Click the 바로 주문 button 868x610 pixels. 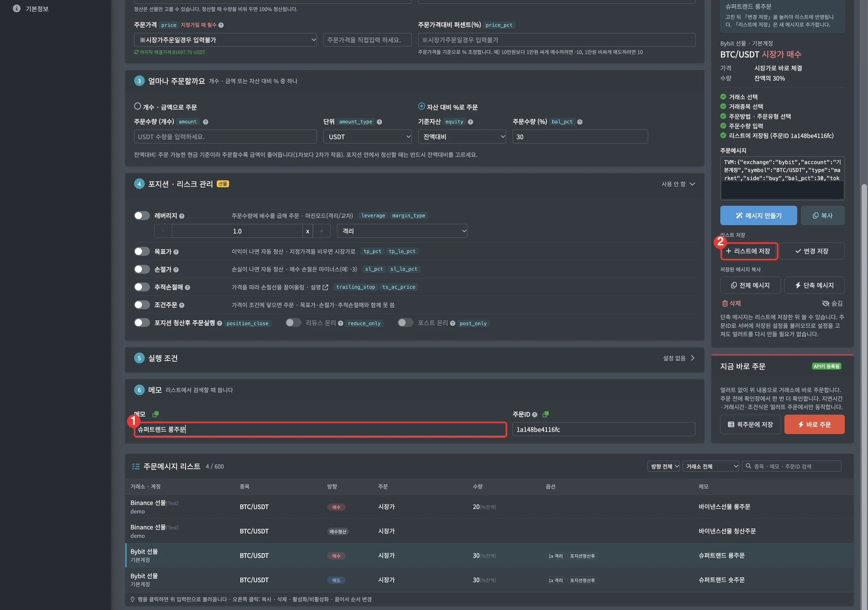click(x=814, y=425)
